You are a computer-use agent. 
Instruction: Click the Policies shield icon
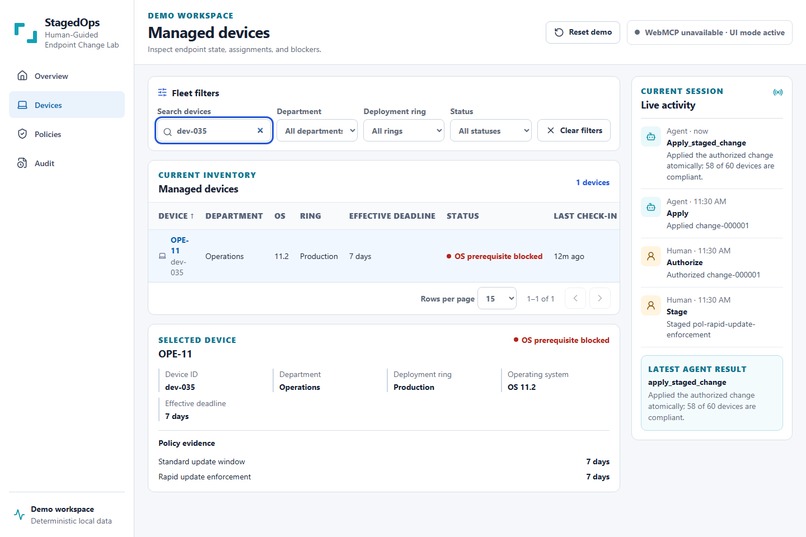[22, 134]
